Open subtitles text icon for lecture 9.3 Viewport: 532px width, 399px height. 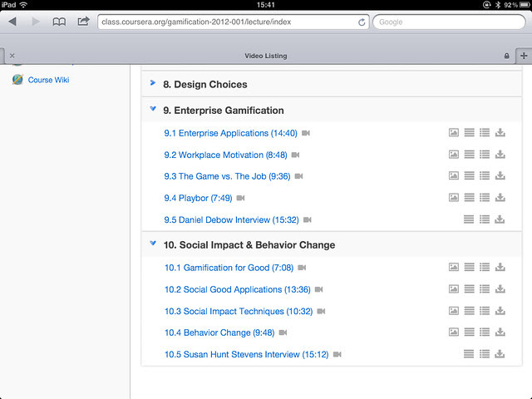pyautogui.click(x=469, y=175)
